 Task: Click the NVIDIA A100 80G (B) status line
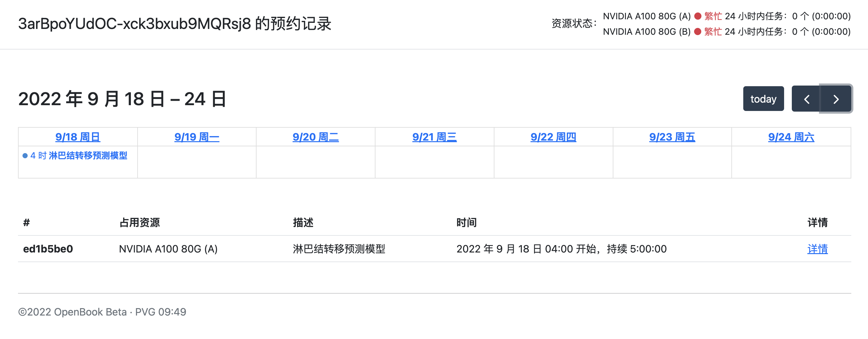tap(727, 31)
